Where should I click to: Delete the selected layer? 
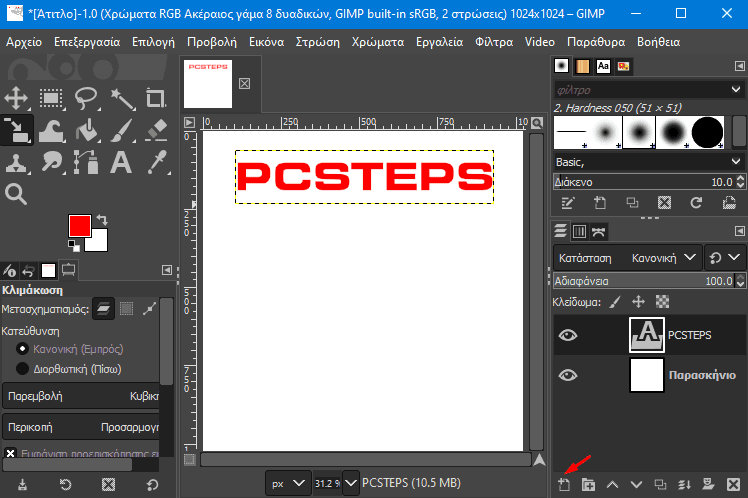point(733,485)
